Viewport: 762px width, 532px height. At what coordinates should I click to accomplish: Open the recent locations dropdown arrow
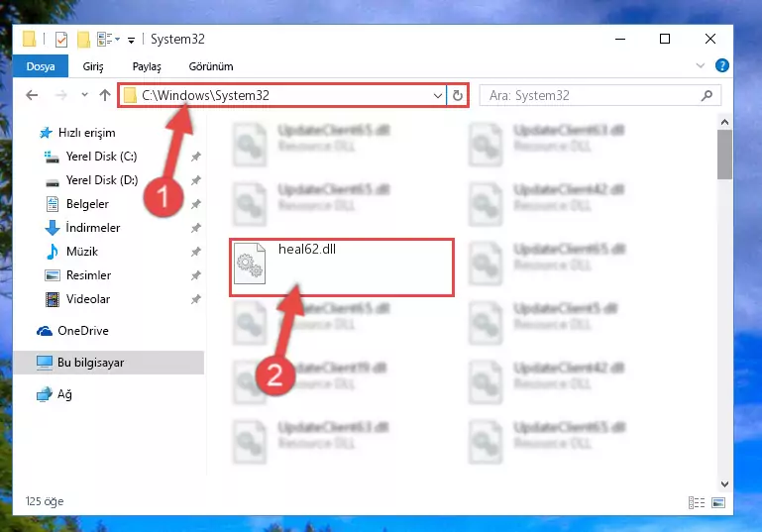(x=84, y=95)
